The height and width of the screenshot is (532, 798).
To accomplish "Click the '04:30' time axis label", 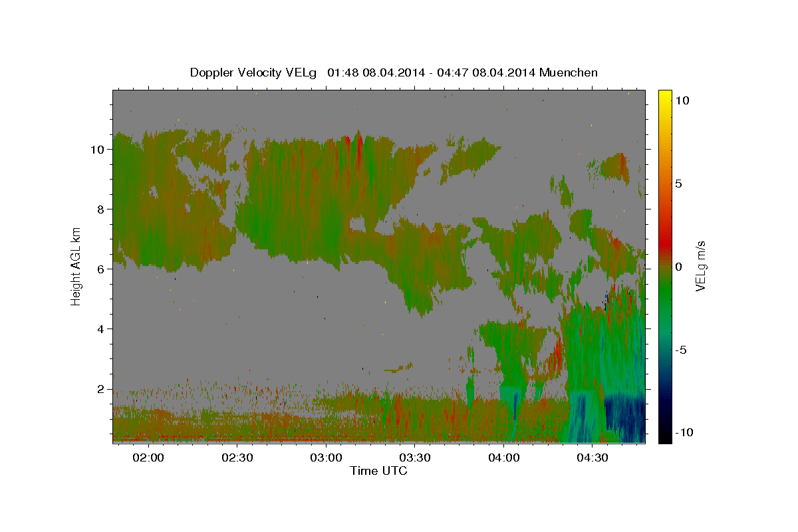I will coord(593,458).
